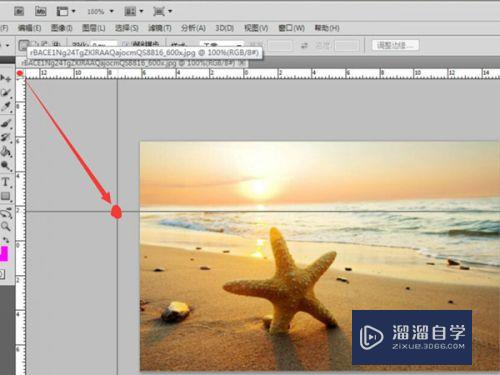
Task: Open the 滤镜(T) menu
Action: coord(160,28)
